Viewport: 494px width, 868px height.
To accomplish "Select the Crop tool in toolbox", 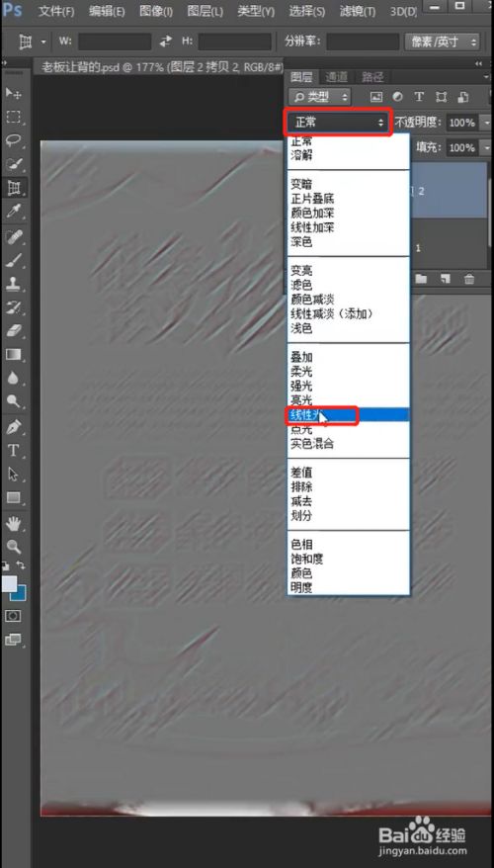I will pos(13,188).
